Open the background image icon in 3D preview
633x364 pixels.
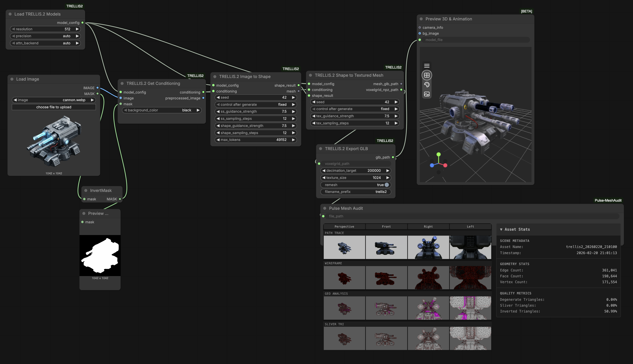(x=427, y=94)
